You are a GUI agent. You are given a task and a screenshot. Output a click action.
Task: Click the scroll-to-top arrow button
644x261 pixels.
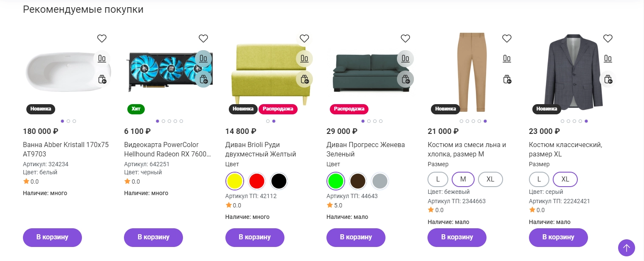tap(627, 248)
